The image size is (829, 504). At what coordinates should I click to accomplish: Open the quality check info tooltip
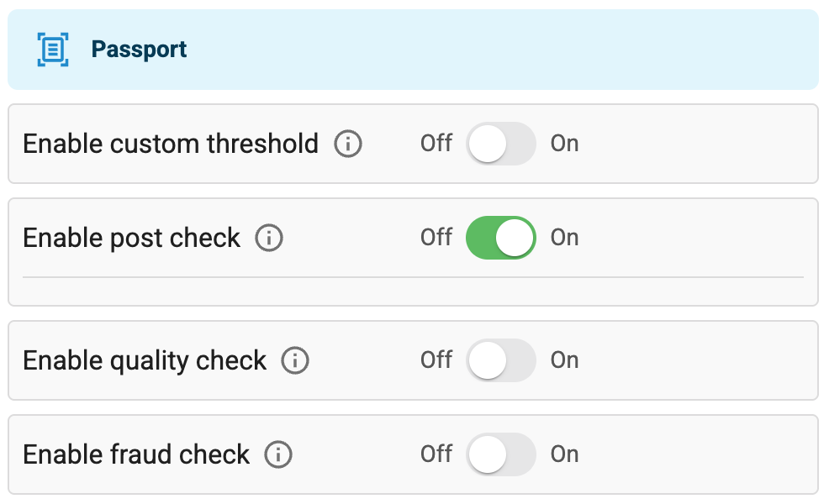294,360
